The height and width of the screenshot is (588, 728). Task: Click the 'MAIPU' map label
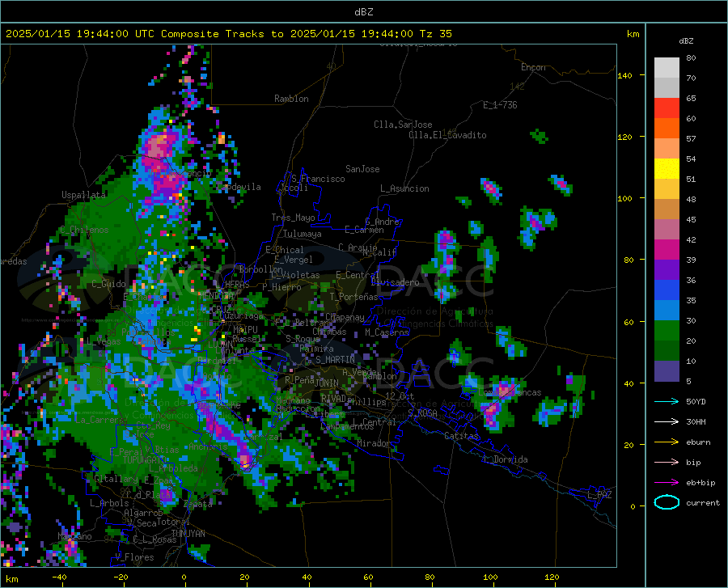pos(245,329)
